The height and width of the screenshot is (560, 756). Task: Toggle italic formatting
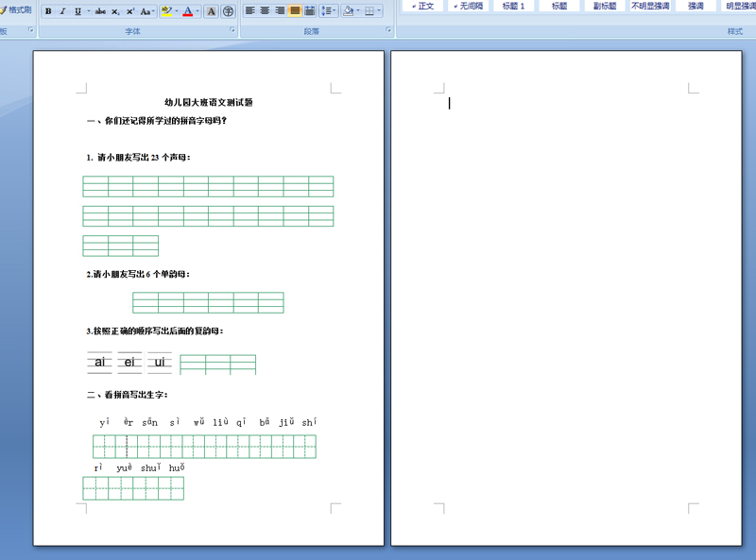[x=62, y=11]
